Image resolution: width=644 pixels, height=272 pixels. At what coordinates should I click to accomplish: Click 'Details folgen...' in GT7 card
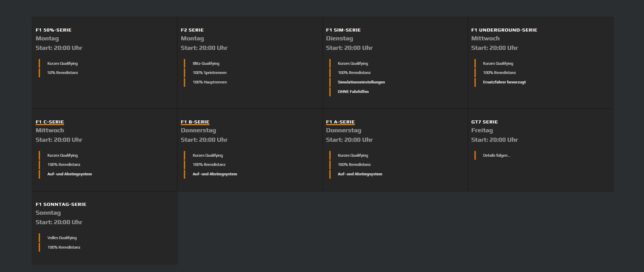[496, 155]
